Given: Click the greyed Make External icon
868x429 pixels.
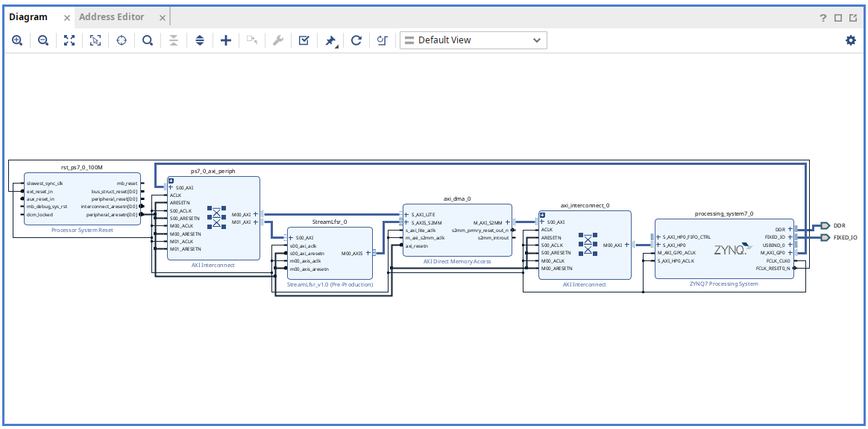Looking at the screenshot, I should point(252,40).
